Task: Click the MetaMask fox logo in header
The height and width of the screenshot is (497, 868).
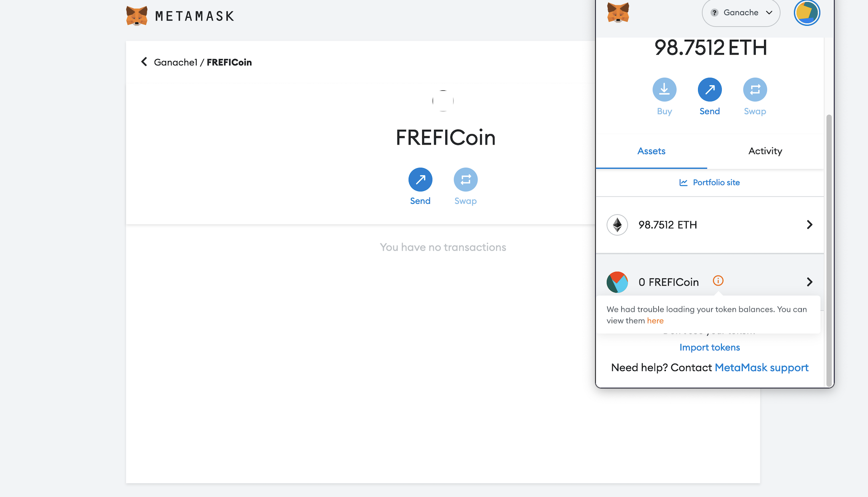Action: point(137,16)
